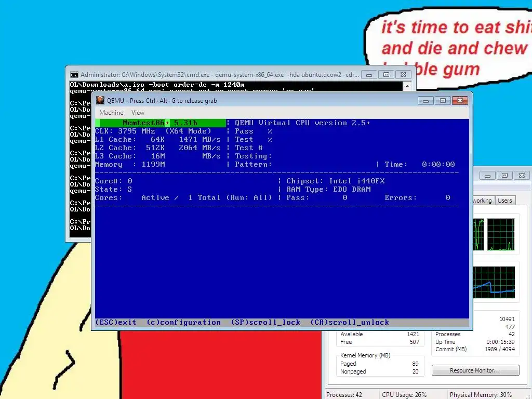The width and height of the screenshot is (532, 399).
Task: Maximize the QEMU window
Action: [x=443, y=100]
